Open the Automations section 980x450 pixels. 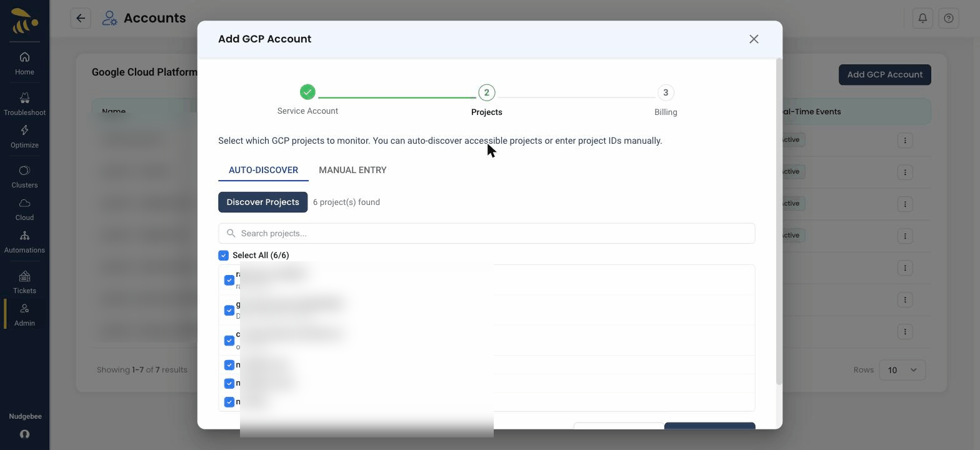(24, 242)
